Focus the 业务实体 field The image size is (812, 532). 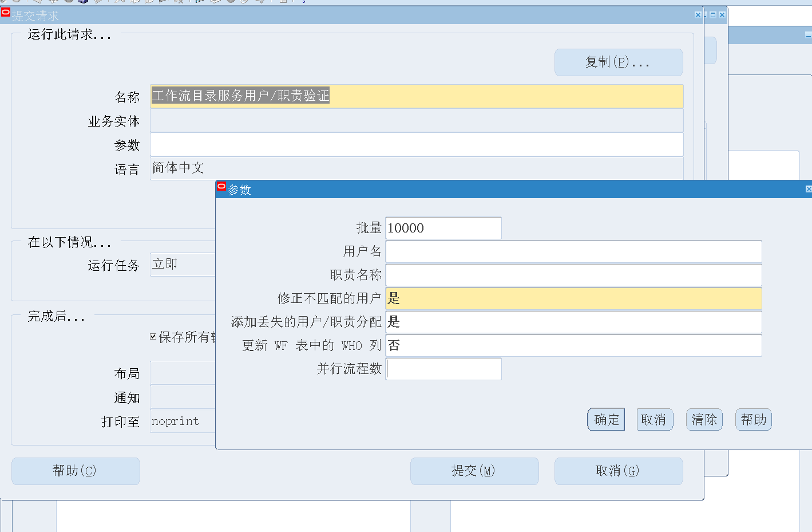point(417,120)
